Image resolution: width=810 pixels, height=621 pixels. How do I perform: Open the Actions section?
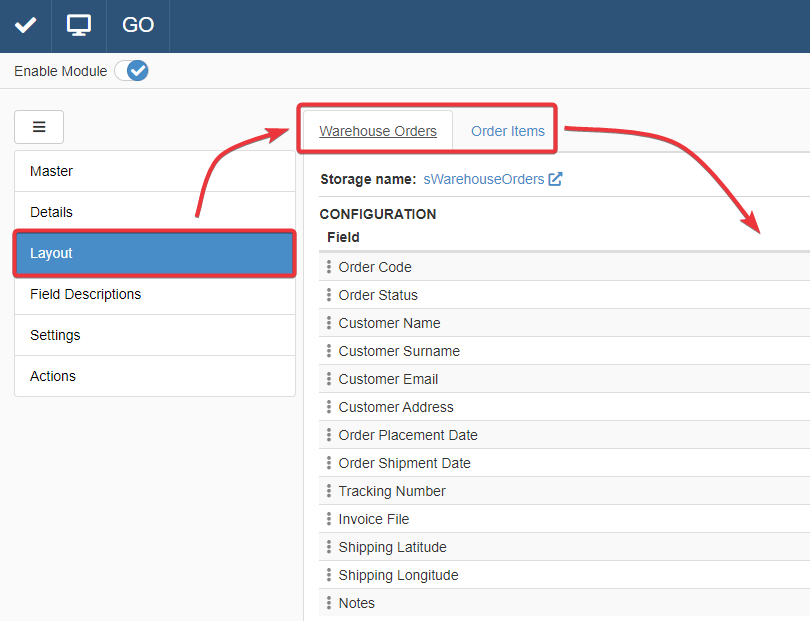154,376
